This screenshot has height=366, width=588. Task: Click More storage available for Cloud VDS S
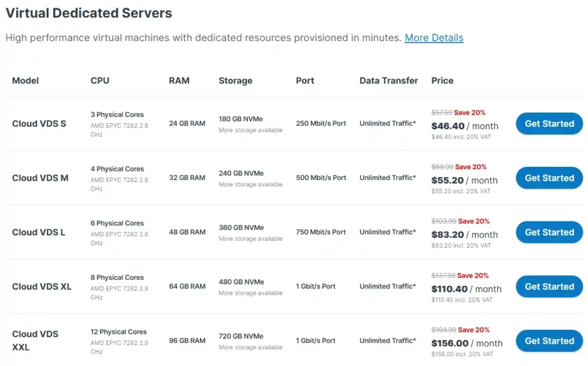tap(249, 130)
